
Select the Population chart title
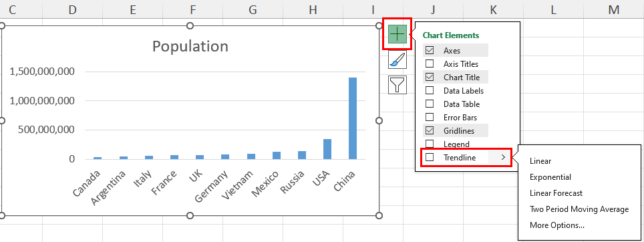(190, 46)
